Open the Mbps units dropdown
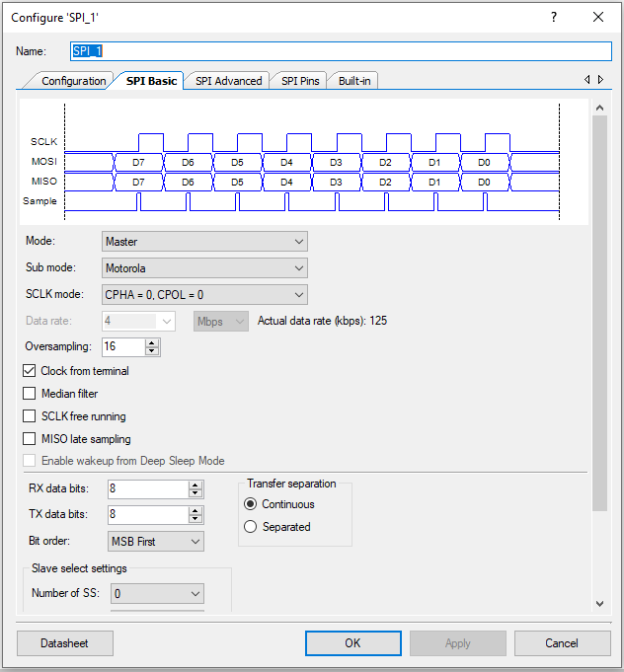This screenshot has width=624, height=672. [x=221, y=321]
